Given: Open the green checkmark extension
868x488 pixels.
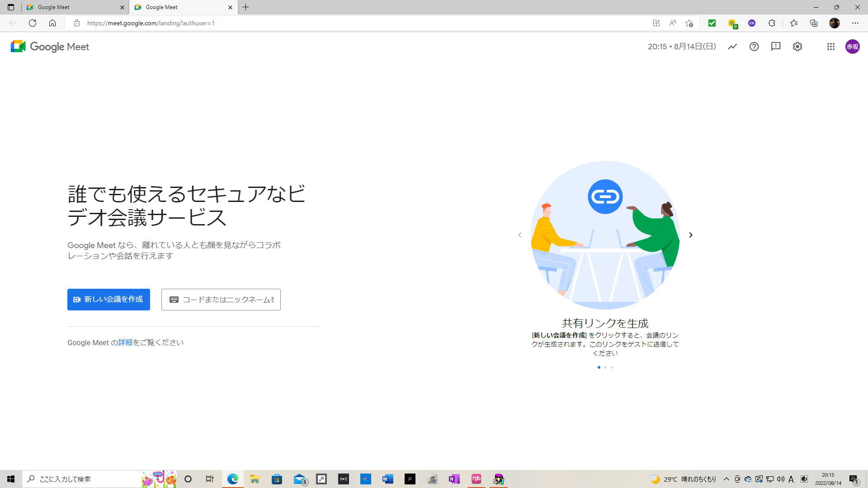Looking at the screenshot, I should (712, 23).
